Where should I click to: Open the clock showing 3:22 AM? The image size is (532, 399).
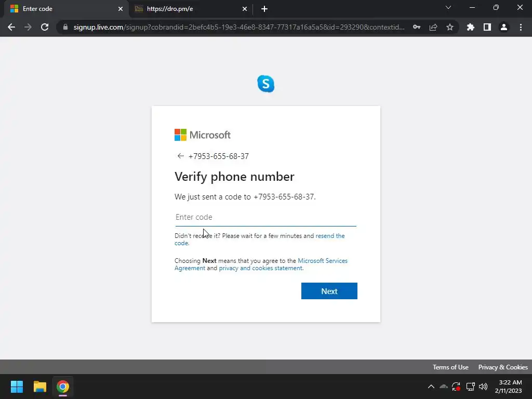click(x=508, y=387)
